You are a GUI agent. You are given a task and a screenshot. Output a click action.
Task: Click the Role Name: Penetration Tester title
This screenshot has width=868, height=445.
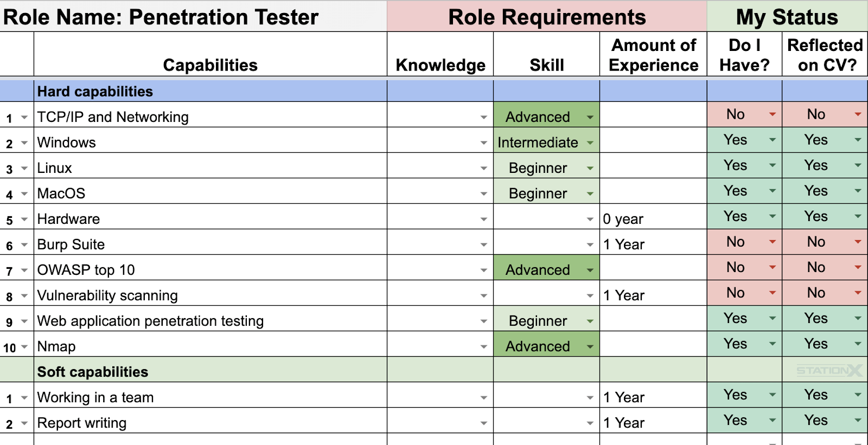pos(161,17)
